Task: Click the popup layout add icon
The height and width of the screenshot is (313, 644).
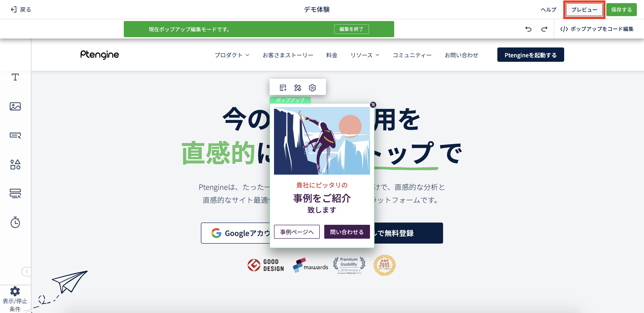Action: tap(283, 88)
